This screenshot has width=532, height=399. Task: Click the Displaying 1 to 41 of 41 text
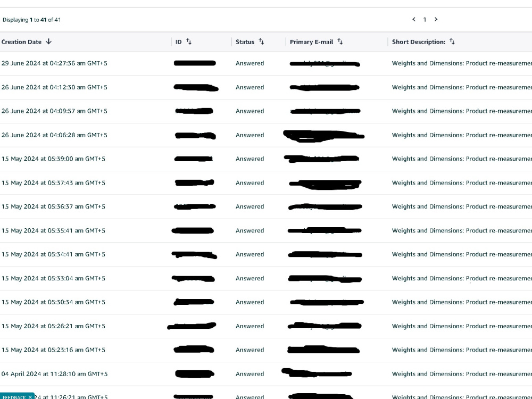click(31, 20)
